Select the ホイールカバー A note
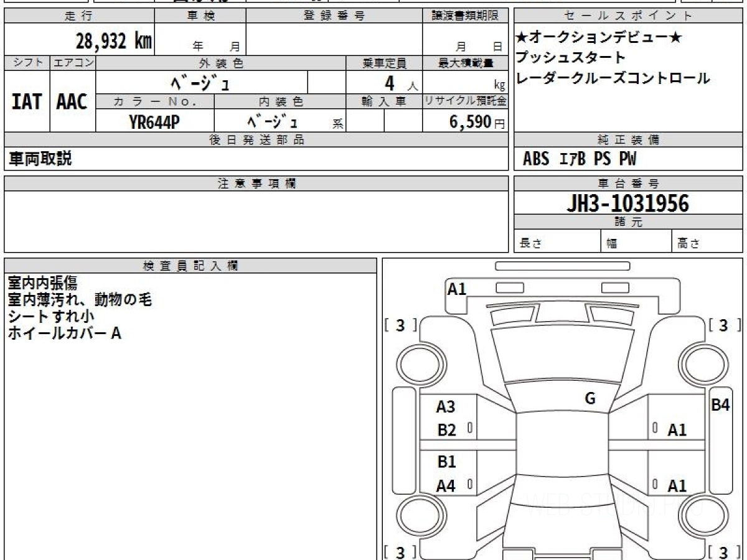This screenshot has width=747, height=560. 64,333
